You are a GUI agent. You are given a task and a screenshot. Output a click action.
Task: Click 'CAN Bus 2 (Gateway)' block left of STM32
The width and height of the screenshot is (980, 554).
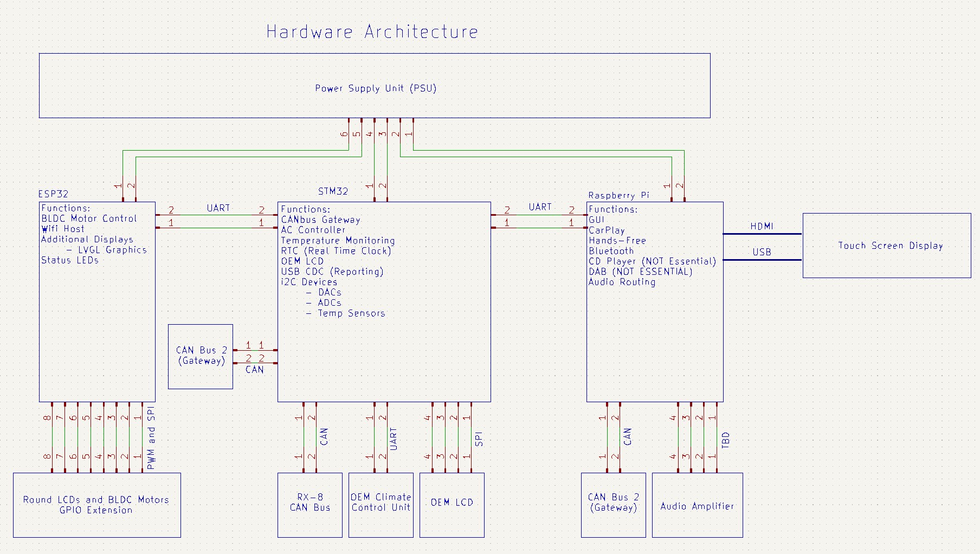point(201,357)
